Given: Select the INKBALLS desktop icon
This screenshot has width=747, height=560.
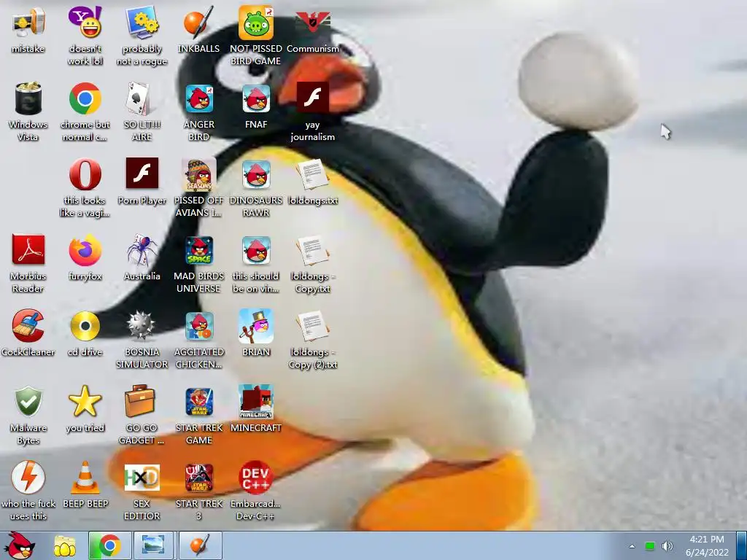Looking at the screenshot, I should coord(198,23).
